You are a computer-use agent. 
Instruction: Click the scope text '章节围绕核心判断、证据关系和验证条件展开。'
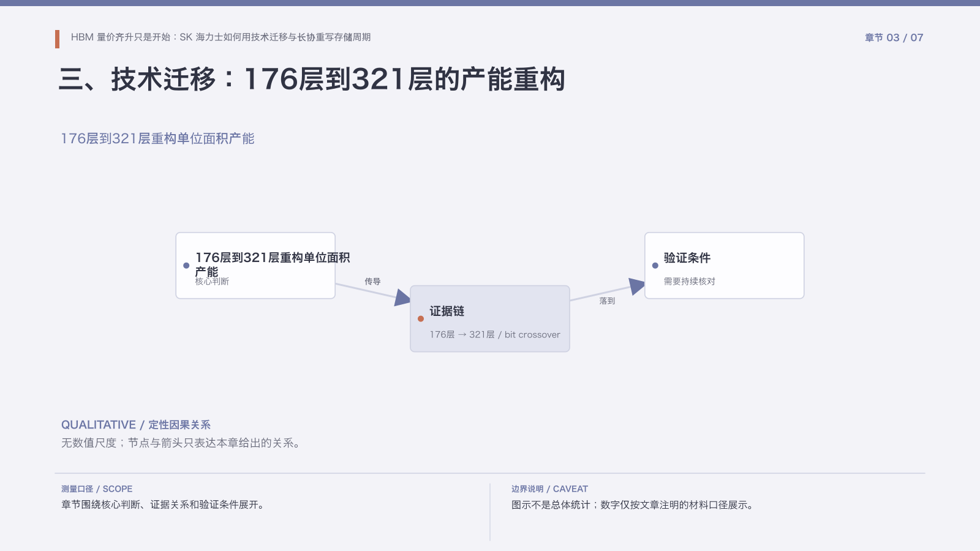(x=164, y=504)
